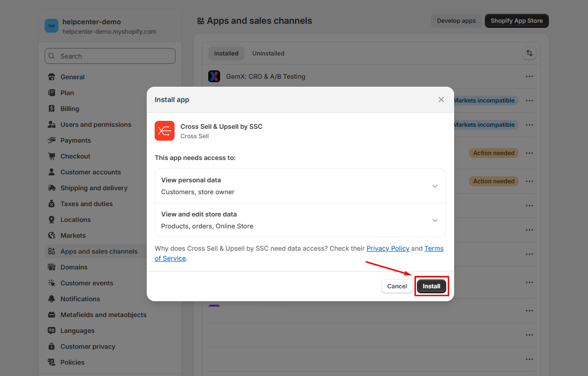Viewport: 588px width, 376px height.
Task: Click the sort apps icon button
Action: 529,53
